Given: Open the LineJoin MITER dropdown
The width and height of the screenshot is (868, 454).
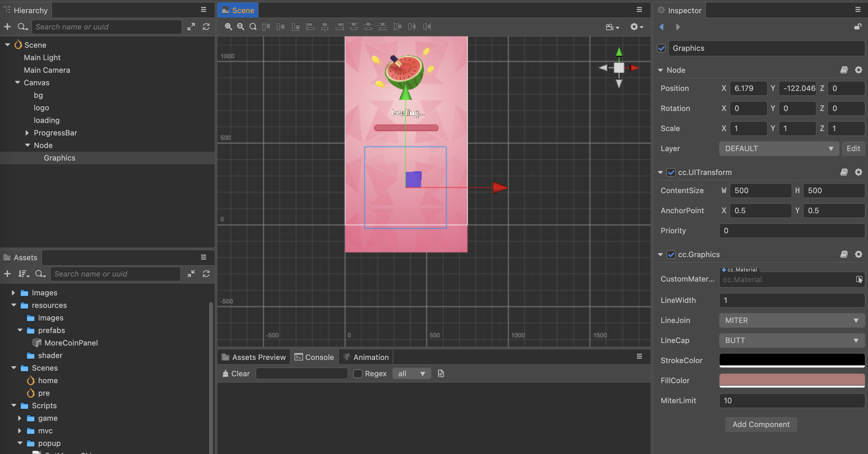Looking at the screenshot, I should (792, 320).
